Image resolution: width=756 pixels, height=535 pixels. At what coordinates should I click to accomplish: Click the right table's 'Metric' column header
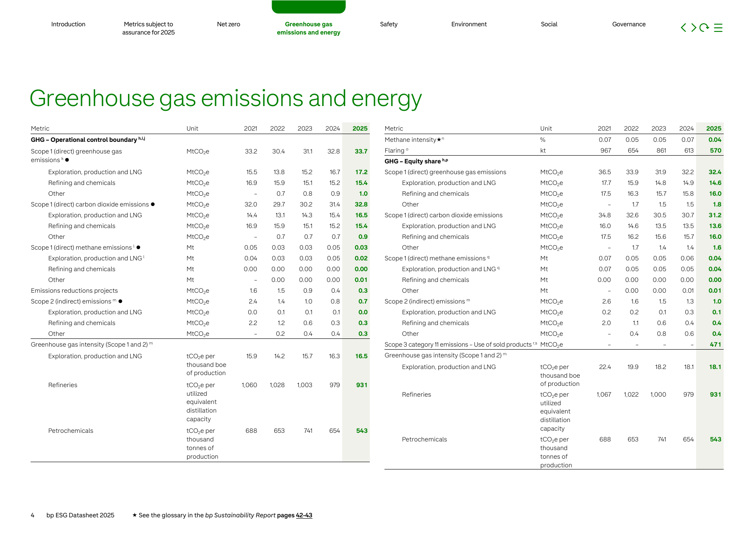394,128
